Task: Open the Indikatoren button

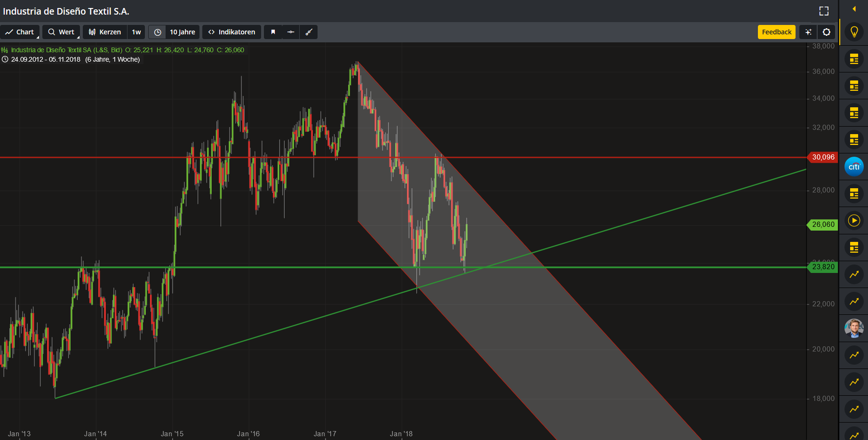Action: (x=232, y=32)
